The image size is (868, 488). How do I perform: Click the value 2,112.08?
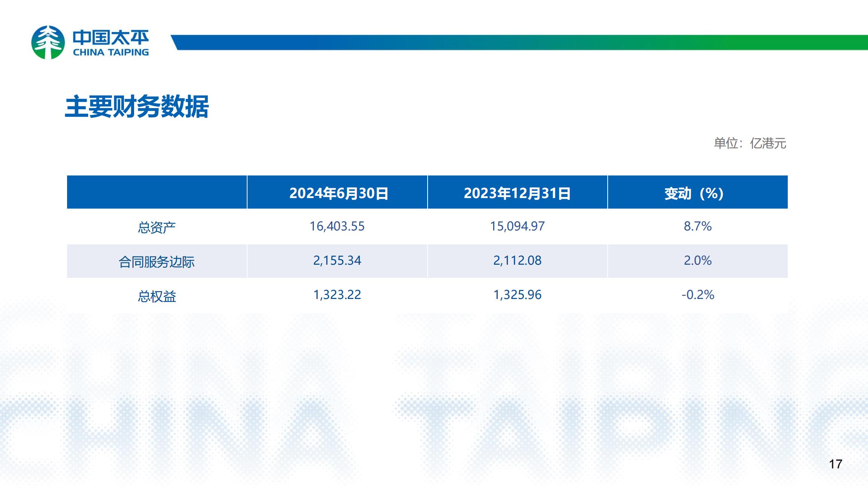517,261
